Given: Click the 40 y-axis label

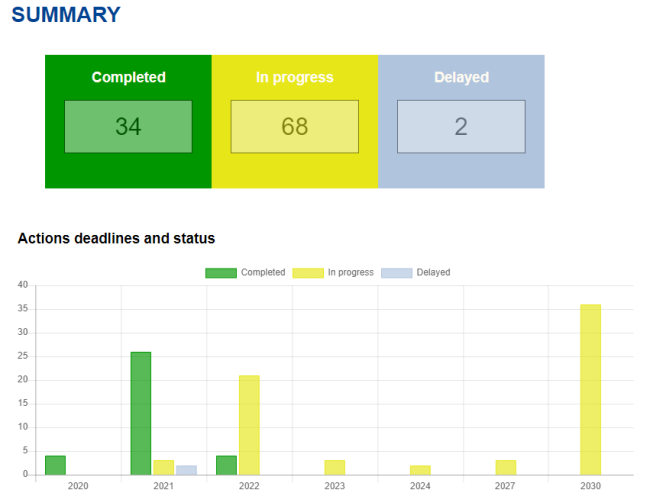Looking at the screenshot, I should click(23, 285).
